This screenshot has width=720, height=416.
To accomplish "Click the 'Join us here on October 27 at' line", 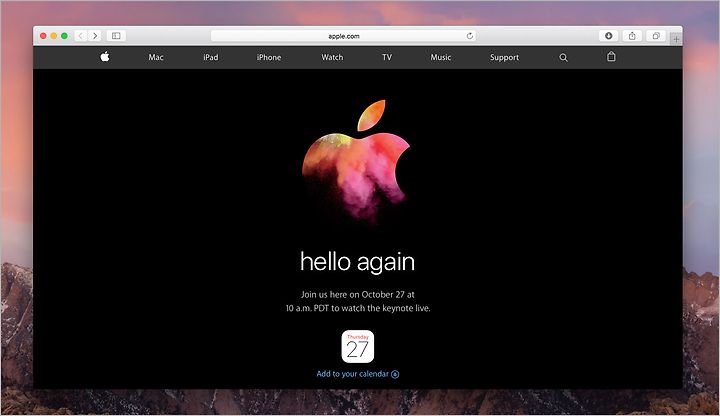I will tap(358, 294).
